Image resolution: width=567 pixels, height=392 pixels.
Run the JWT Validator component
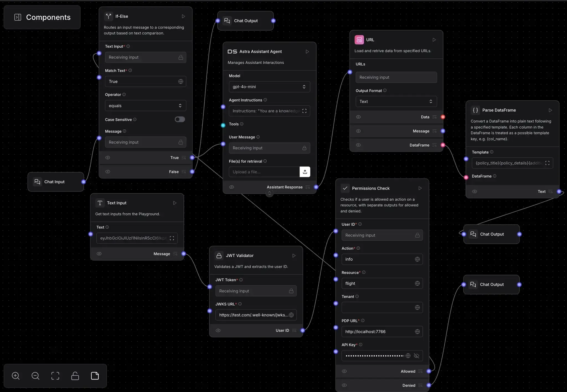(x=294, y=256)
